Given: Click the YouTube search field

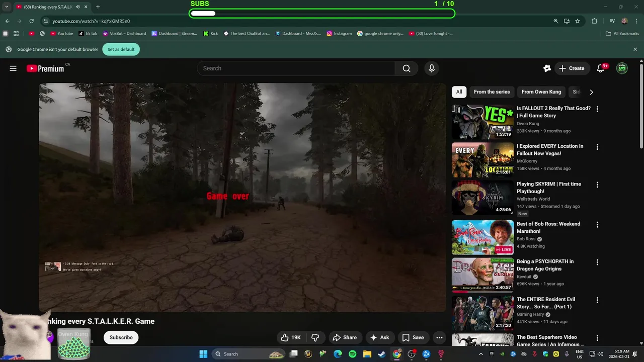Looking at the screenshot, I should coord(296,68).
